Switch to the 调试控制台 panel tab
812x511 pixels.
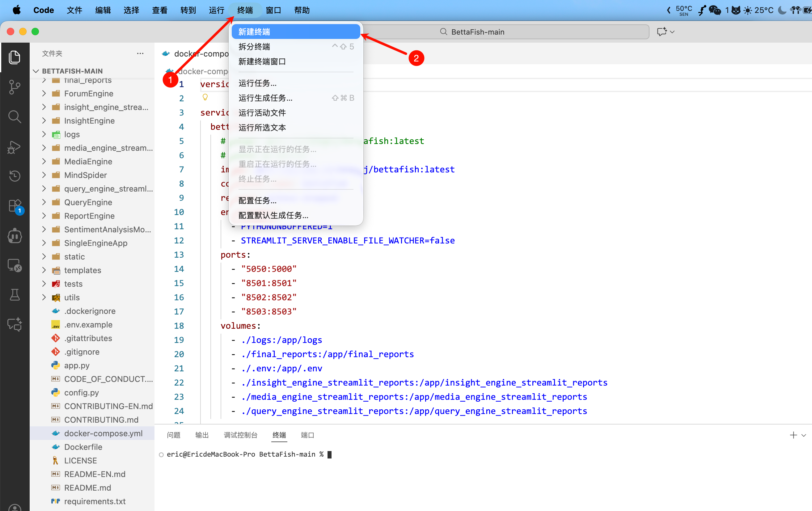(x=240, y=435)
